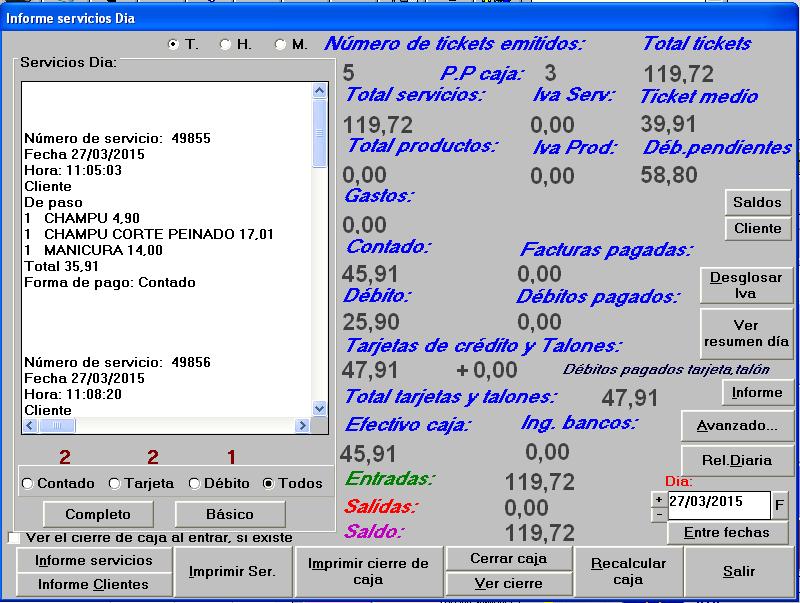Click the 'Informe servicios Dia' title bar
The height and width of the screenshot is (603, 800).
pos(400,18)
